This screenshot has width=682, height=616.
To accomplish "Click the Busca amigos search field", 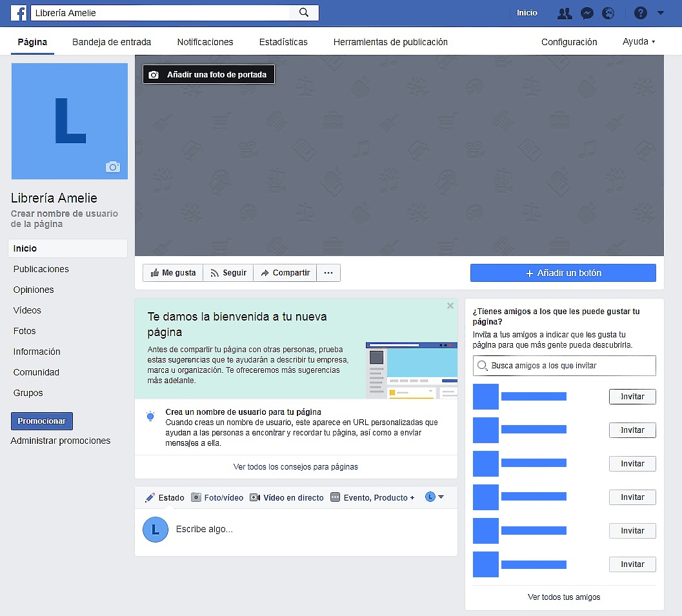I will coord(564,365).
